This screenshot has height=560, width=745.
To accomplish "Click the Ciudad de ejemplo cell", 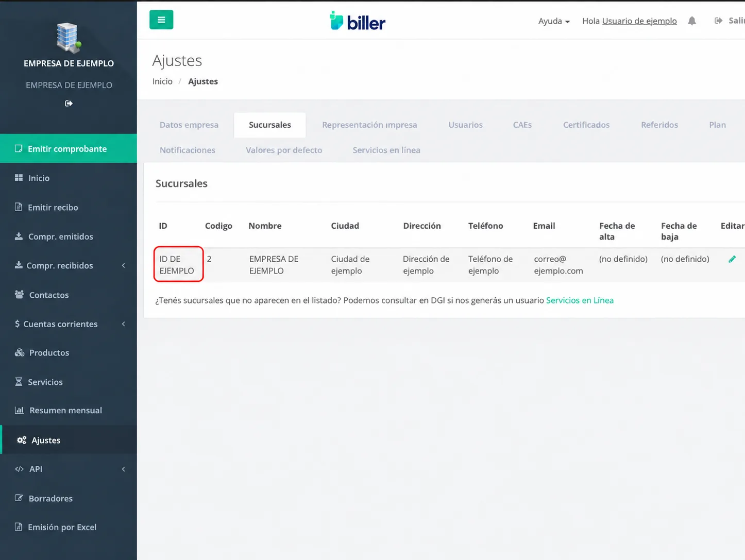I will [x=350, y=265].
